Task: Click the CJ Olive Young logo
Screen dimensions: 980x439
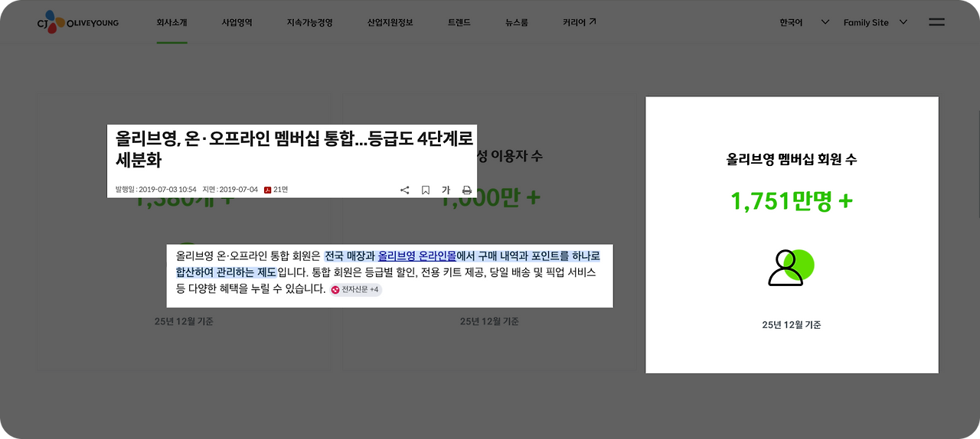Action: pyautogui.click(x=77, y=21)
